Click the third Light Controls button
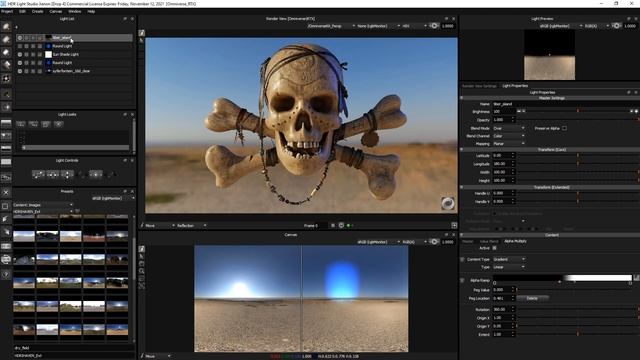Image resolution: width=640 pixels, height=360 pixels. point(67,174)
